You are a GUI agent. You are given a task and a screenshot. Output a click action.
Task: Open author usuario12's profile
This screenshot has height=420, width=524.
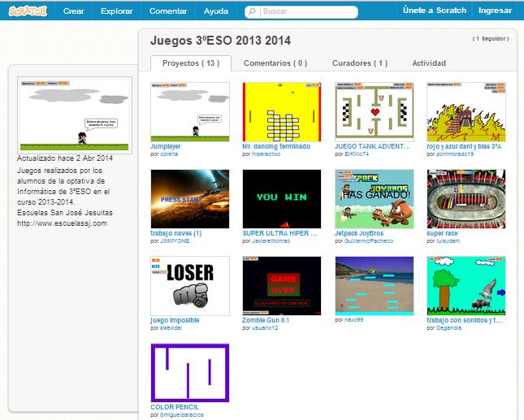265,327
